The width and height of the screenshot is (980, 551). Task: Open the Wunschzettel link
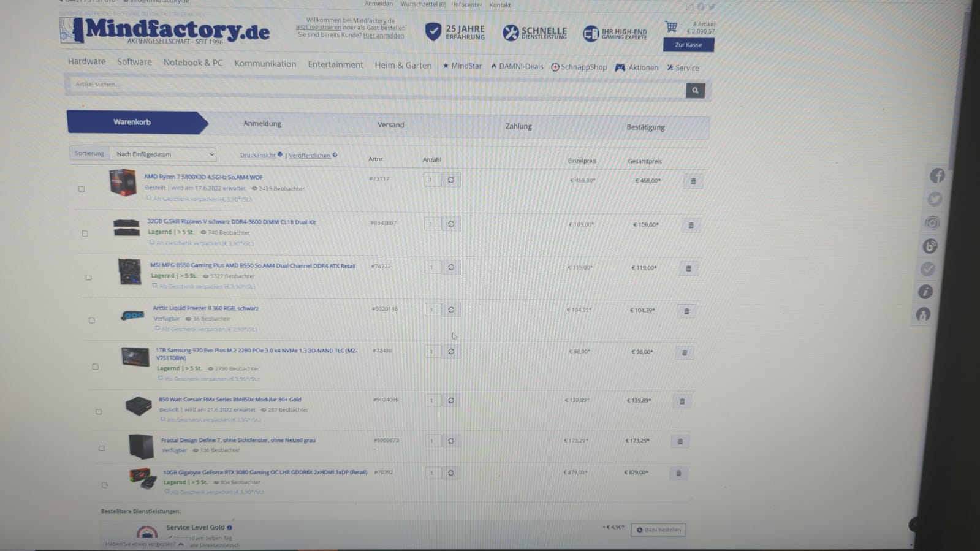point(423,4)
